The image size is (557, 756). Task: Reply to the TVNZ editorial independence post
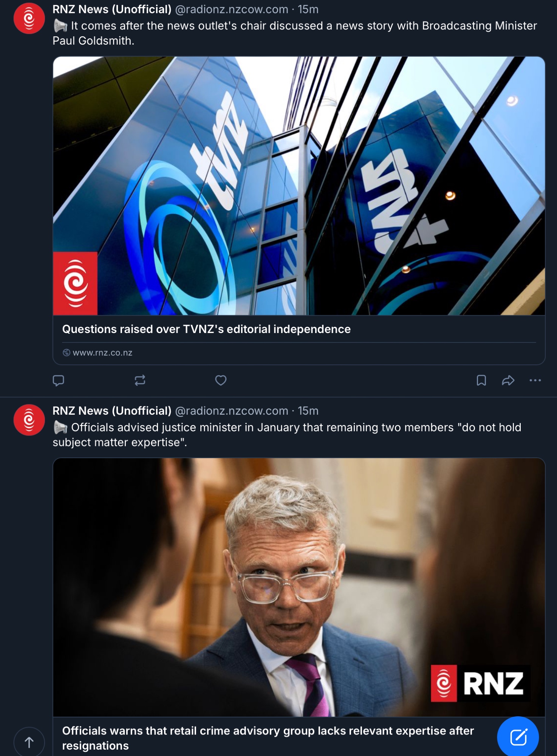click(x=58, y=380)
